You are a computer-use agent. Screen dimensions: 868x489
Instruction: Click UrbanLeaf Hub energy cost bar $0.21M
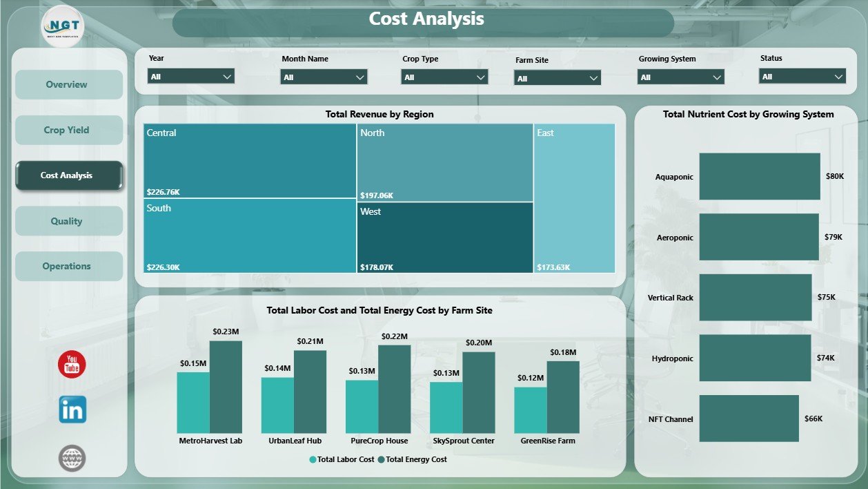310,392
